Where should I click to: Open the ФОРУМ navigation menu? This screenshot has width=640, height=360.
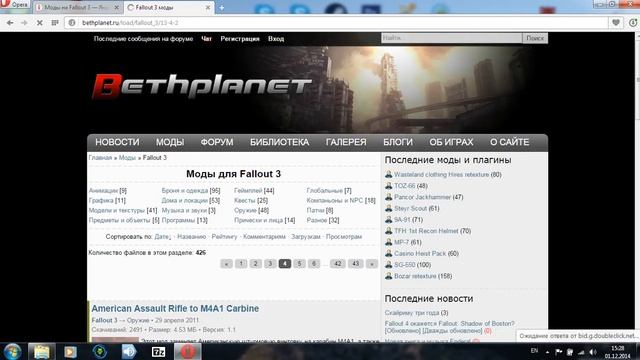pos(217,142)
